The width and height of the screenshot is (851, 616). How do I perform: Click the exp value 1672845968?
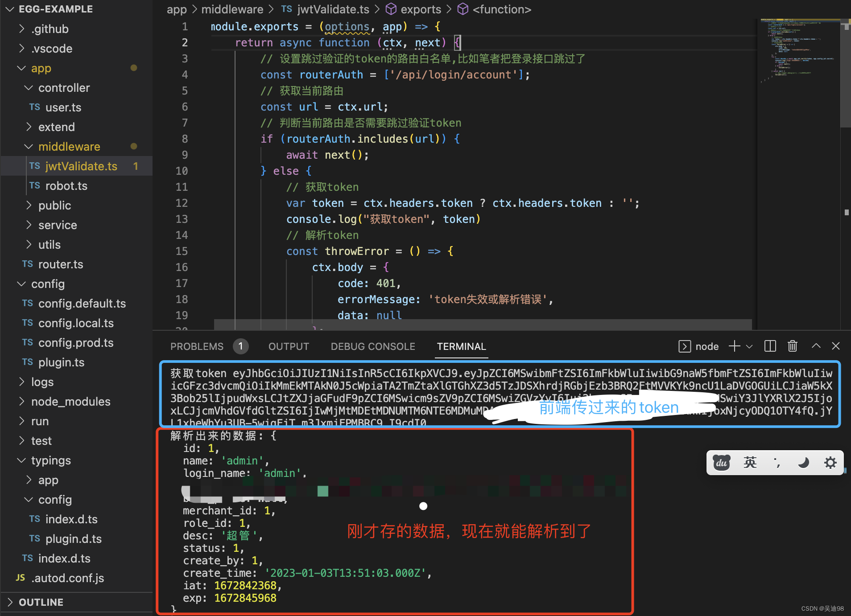(x=245, y=598)
